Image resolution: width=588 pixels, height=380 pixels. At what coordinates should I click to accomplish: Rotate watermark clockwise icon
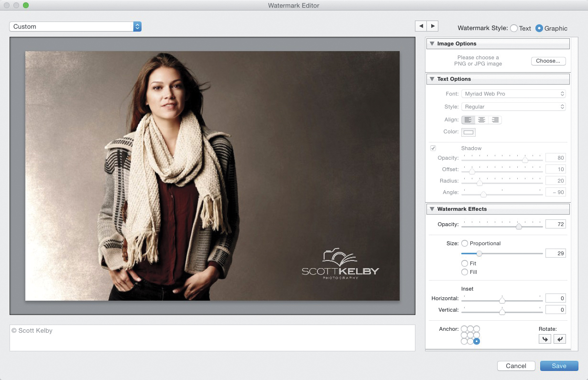pos(559,339)
